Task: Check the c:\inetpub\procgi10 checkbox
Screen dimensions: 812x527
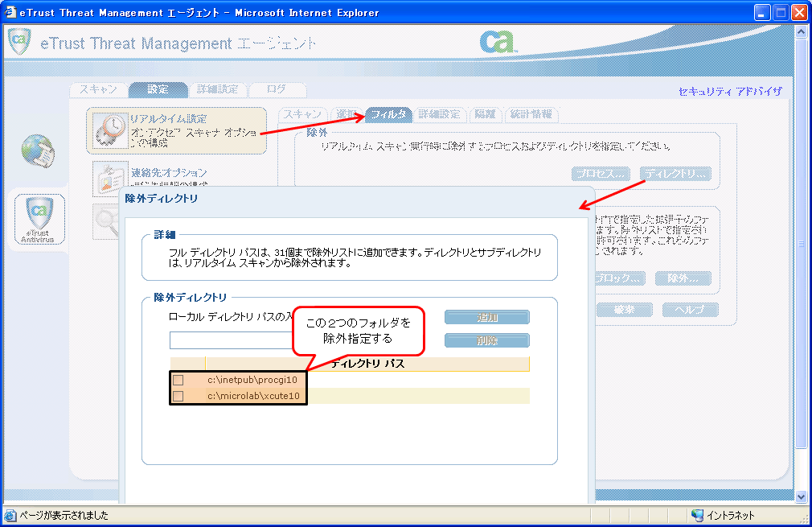Action: click(x=178, y=380)
